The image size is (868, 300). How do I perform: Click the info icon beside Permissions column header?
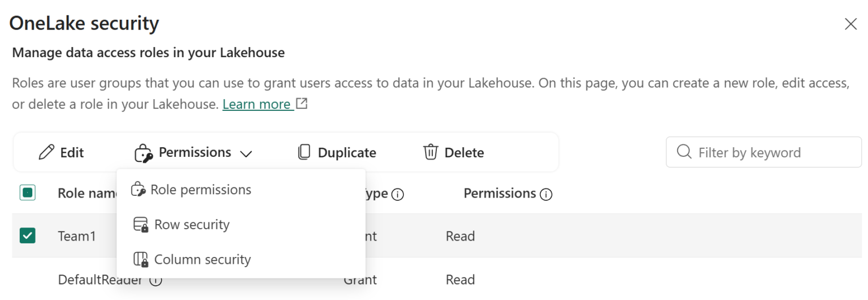pyautogui.click(x=546, y=194)
